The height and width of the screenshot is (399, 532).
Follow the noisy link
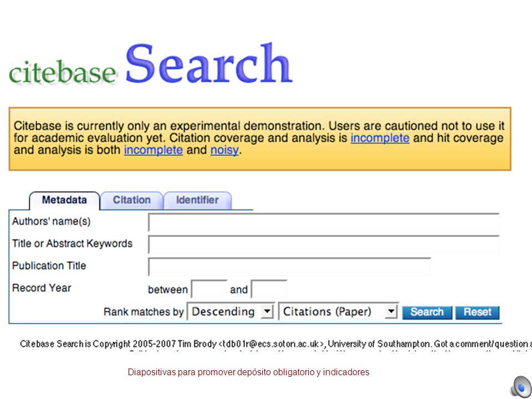[224, 150]
